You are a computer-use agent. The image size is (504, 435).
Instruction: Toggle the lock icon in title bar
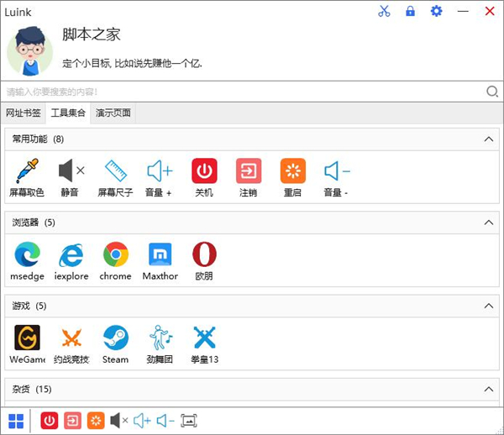(410, 12)
